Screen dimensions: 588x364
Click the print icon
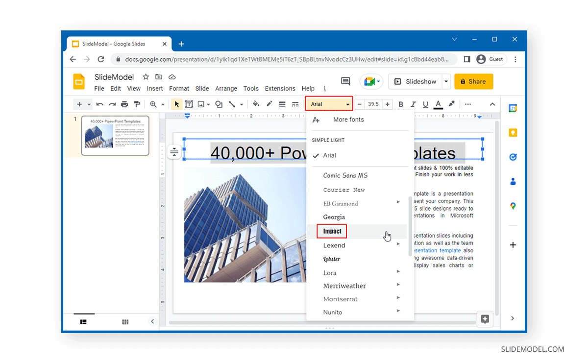coord(124,104)
